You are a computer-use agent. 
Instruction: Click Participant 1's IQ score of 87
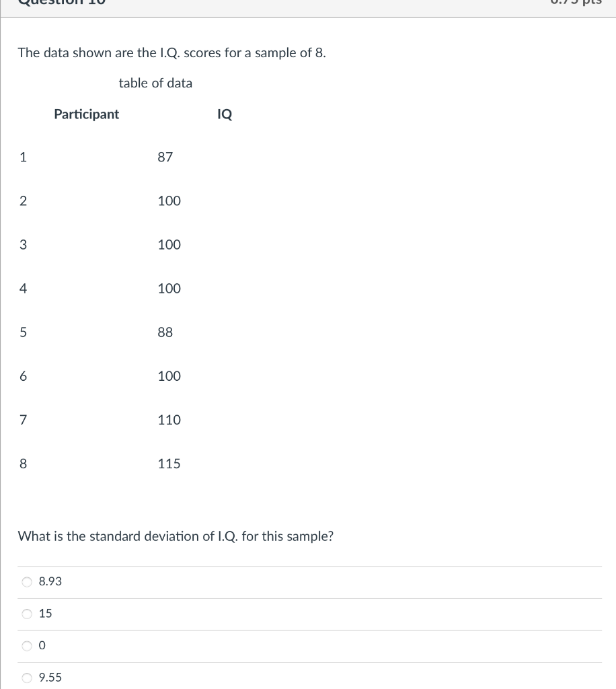(x=165, y=157)
